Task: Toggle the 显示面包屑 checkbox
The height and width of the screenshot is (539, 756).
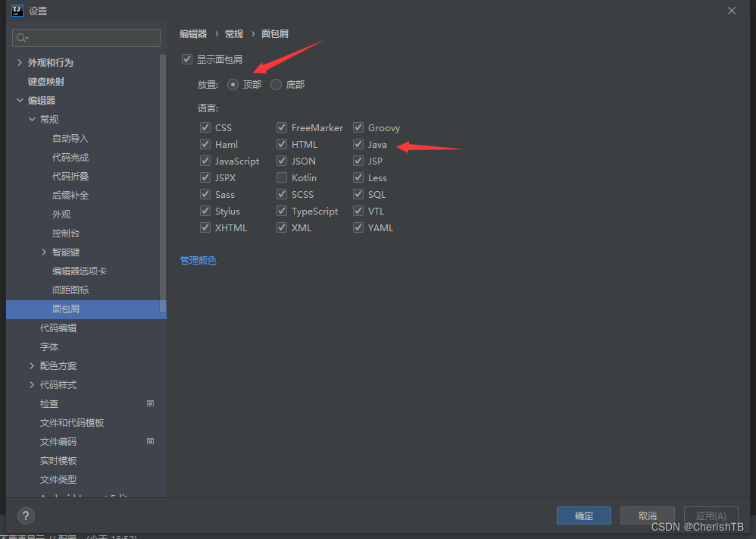Action: click(x=187, y=59)
